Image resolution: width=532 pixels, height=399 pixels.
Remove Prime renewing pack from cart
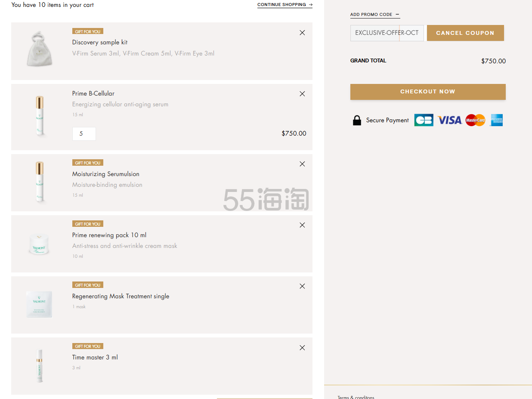[302, 225]
